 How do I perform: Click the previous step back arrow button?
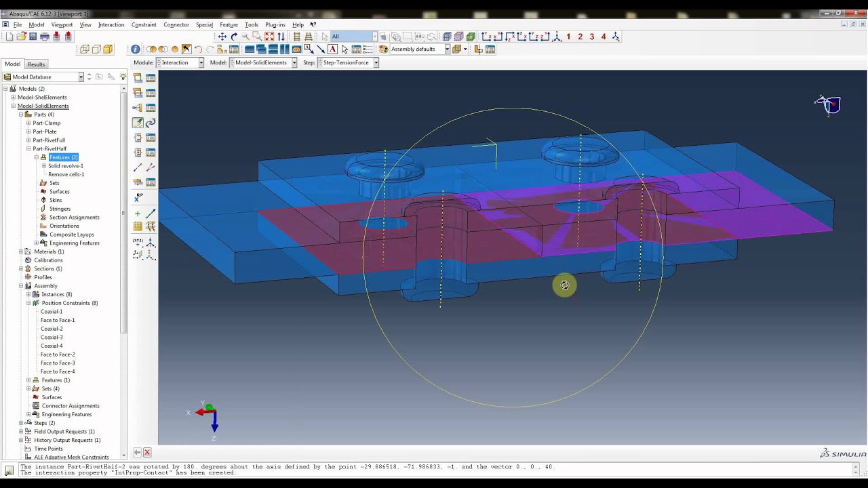[137, 452]
